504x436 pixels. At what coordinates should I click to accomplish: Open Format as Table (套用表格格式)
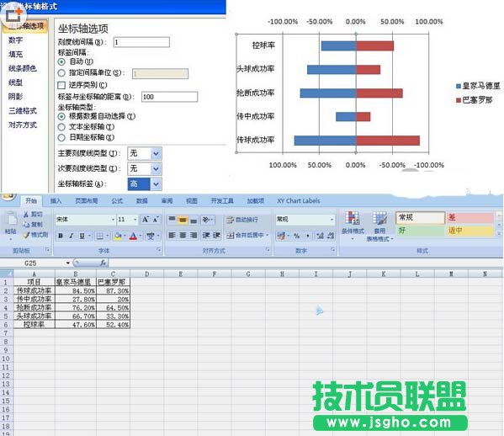point(379,226)
